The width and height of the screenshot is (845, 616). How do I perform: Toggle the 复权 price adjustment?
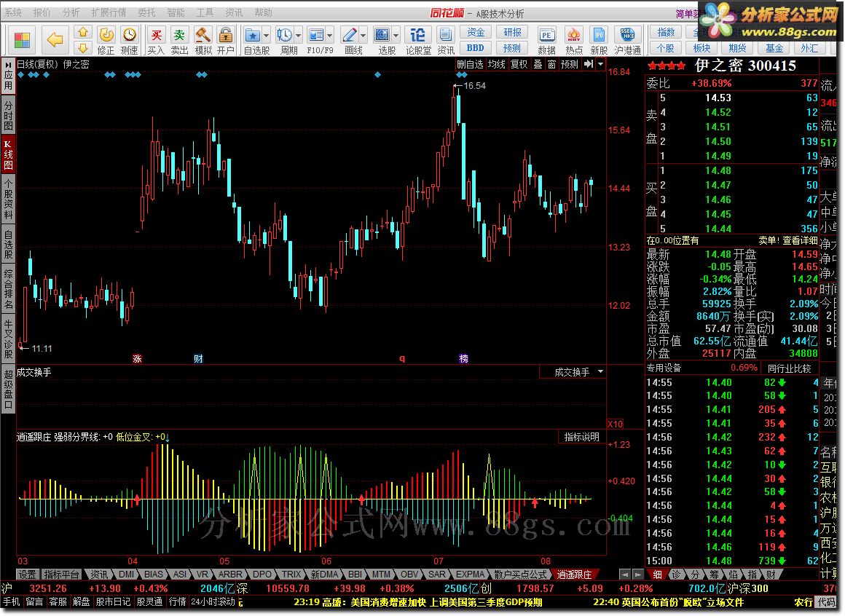pos(519,64)
